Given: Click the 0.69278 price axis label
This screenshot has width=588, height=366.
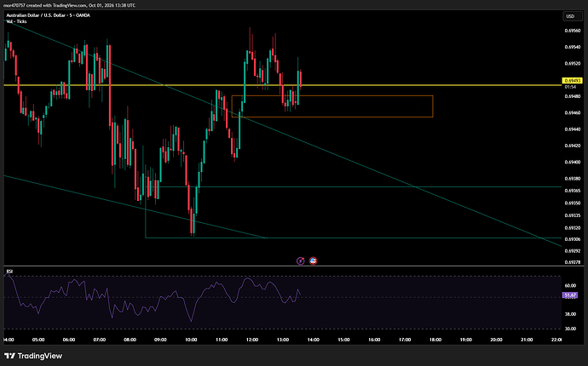Looking at the screenshot, I should pyautogui.click(x=573, y=263).
